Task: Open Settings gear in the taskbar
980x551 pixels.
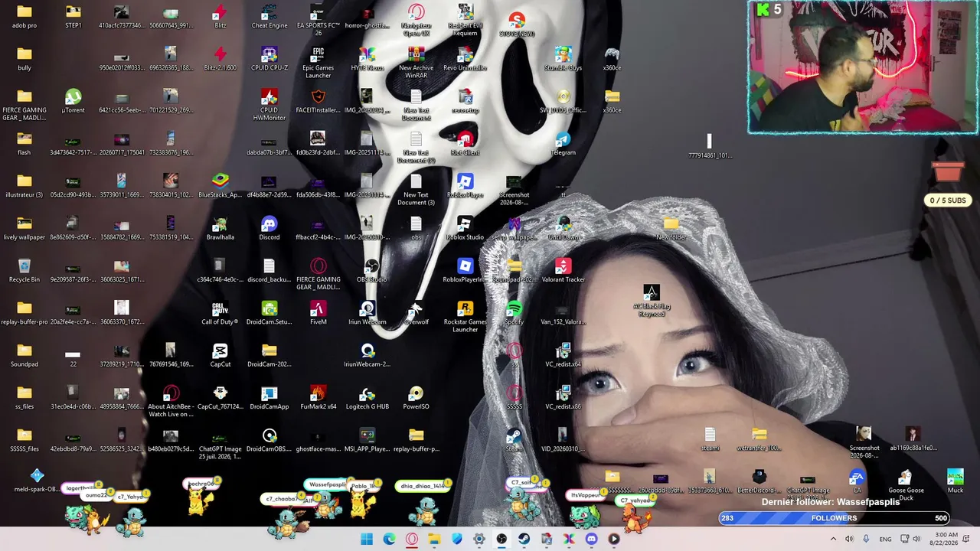Action: click(x=479, y=539)
